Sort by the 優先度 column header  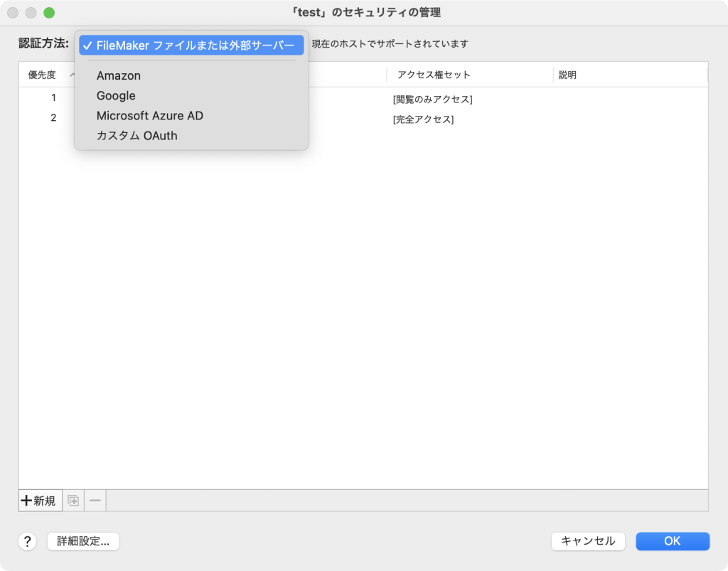click(x=43, y=75)
